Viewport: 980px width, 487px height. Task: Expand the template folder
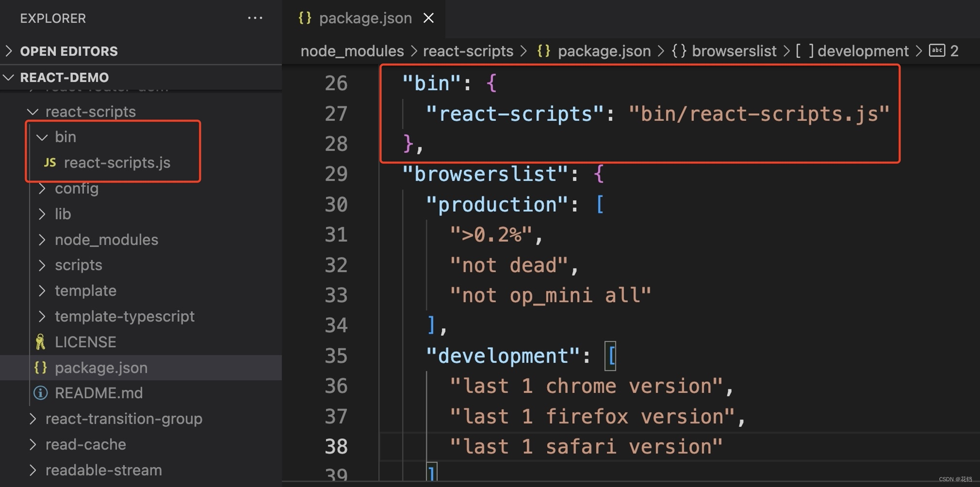(141, 291)
